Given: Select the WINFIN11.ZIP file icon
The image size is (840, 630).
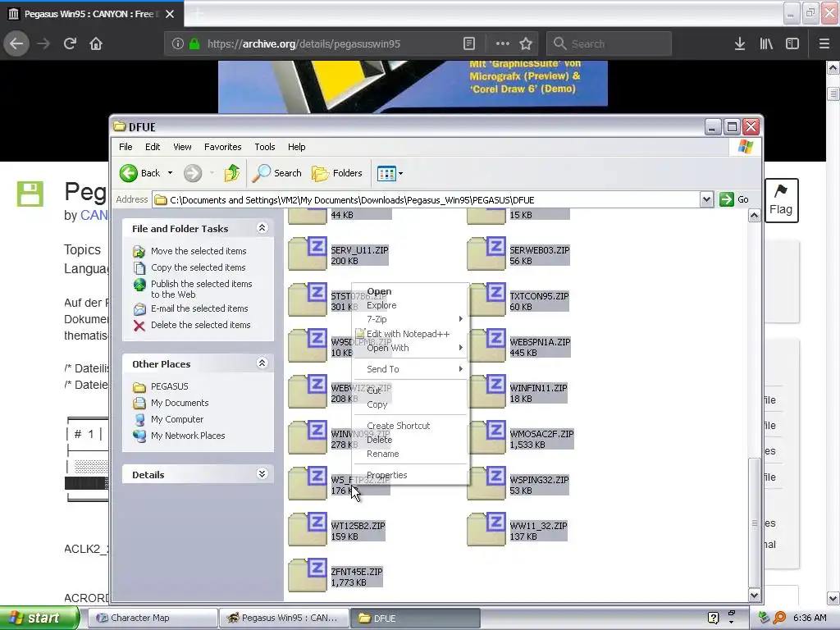Looking at the screenshot, I should [x=486, y=392].
